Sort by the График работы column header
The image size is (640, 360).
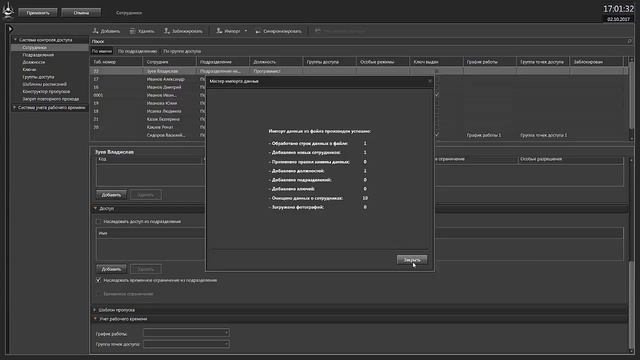tap(489, 62)
